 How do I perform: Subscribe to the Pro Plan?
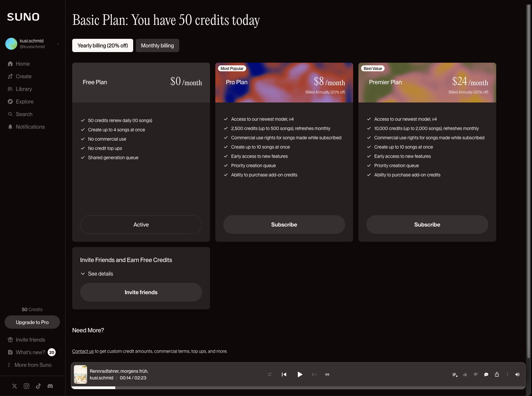284,225
